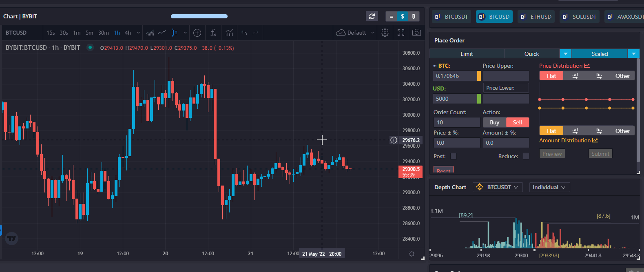The height and width of the screenshot is (272, 644).
Task: Enable the Reduce checkbox
Action: (526, 156)
